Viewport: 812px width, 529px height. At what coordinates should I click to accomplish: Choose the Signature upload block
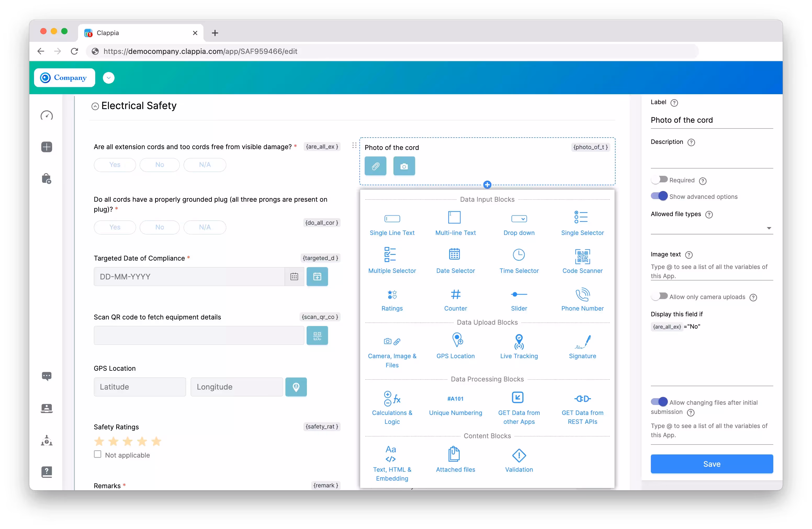click(x=582, y=347)
